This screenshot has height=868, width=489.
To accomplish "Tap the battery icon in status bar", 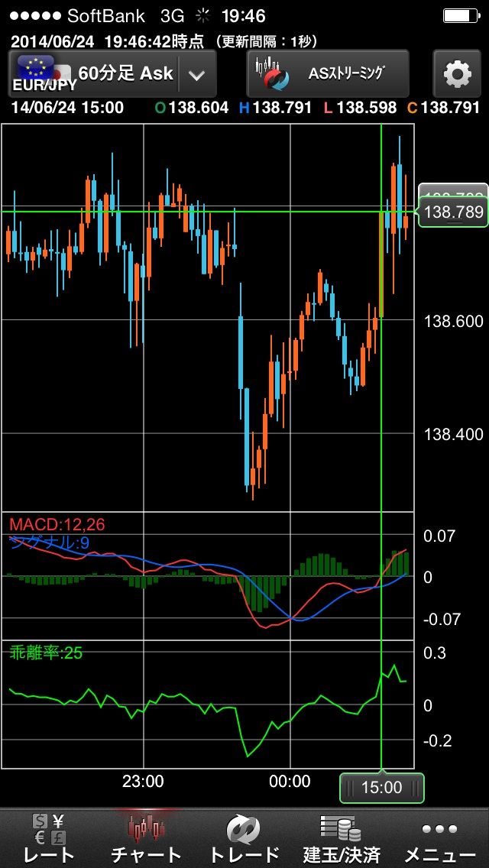I will (x=461, y=16).
